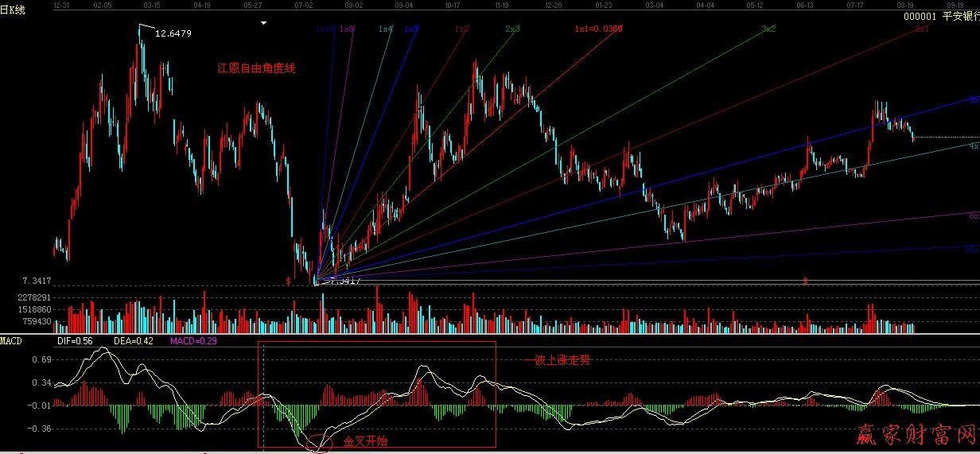Click the DEA=0.42 indicator value
Image resolution: width=980 pixels, height=454 pixels.
coord(132,340)
